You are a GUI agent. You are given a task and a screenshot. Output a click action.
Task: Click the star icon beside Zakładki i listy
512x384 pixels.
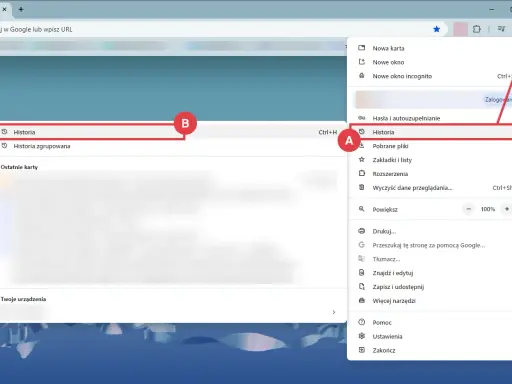tap(362, 160)
